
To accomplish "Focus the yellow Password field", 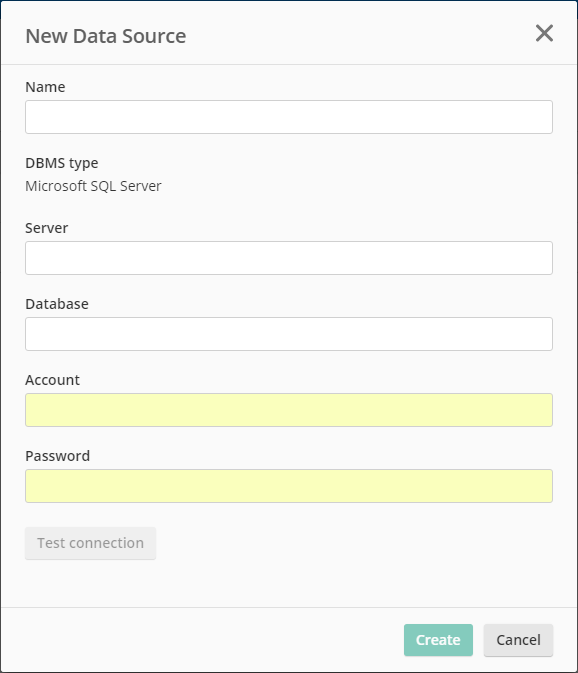I will (289, 486).
